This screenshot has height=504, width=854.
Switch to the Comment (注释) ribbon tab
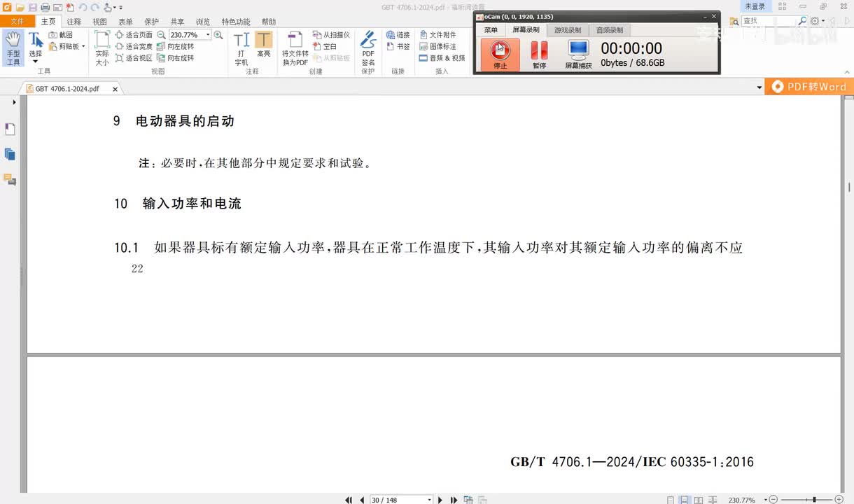click(x=74, y=22)
